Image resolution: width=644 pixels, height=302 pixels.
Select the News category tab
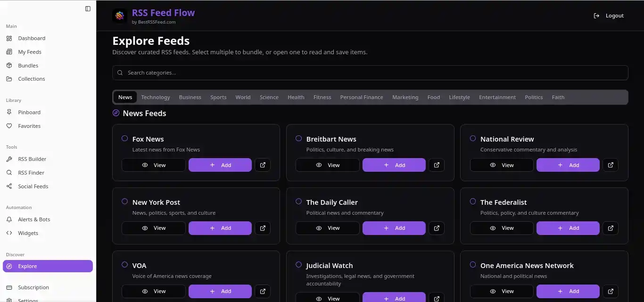tap(125, 97)
